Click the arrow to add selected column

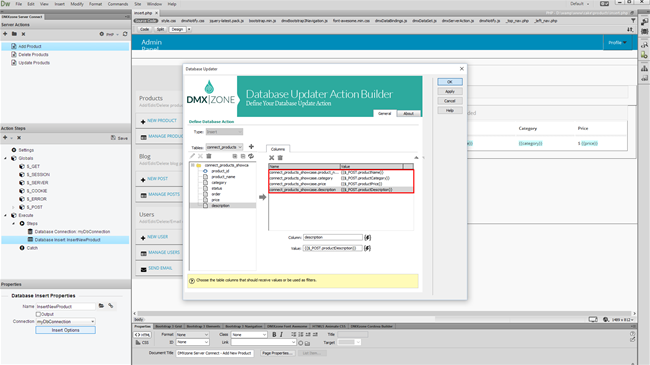(x=262, y=197)
